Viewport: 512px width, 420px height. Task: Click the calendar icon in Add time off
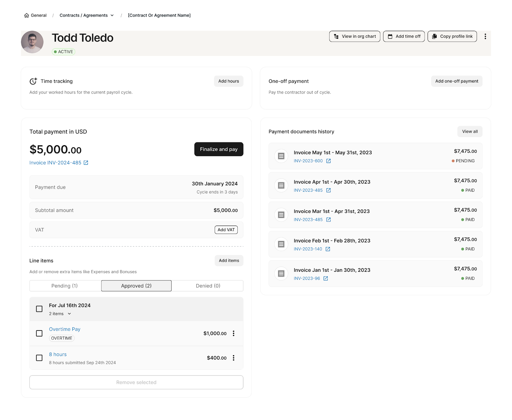390,36
